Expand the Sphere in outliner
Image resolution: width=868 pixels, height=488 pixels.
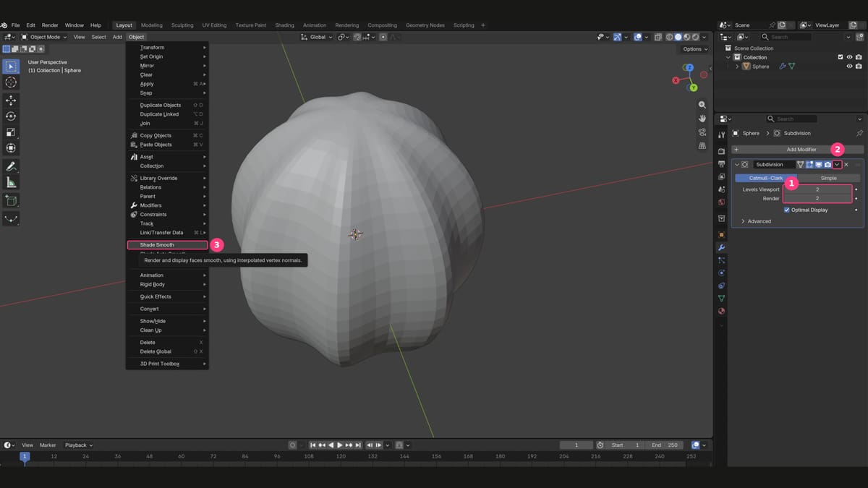[737, 67]
